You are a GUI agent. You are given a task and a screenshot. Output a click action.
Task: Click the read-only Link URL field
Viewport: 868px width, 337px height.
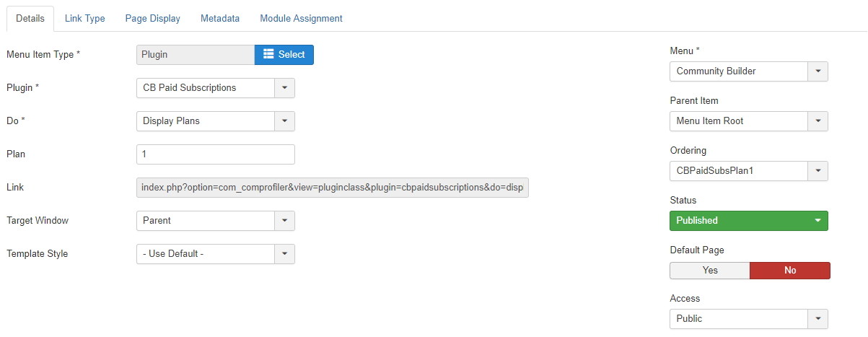333,188
